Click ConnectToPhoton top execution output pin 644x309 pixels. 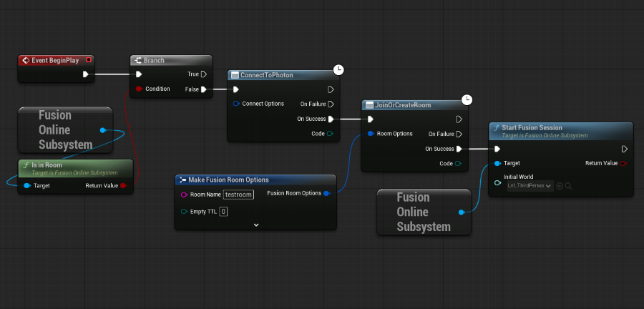331,89
